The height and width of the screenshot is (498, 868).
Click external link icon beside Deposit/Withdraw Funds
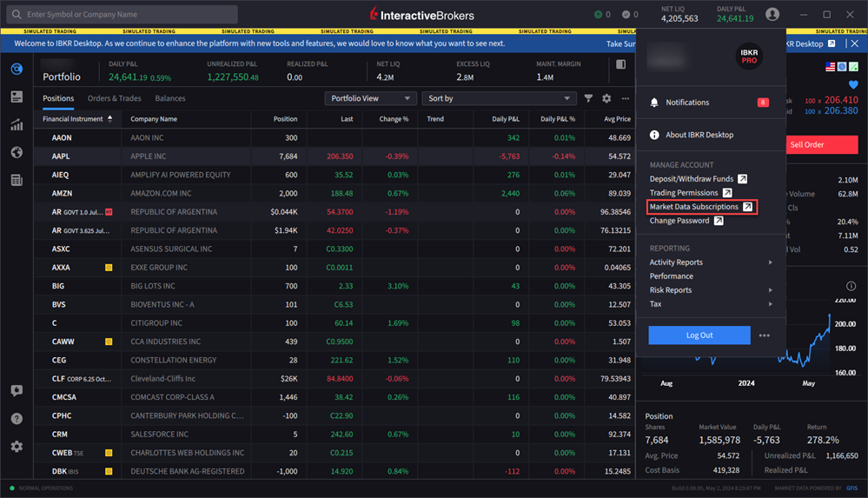click(x=742, y=179)
